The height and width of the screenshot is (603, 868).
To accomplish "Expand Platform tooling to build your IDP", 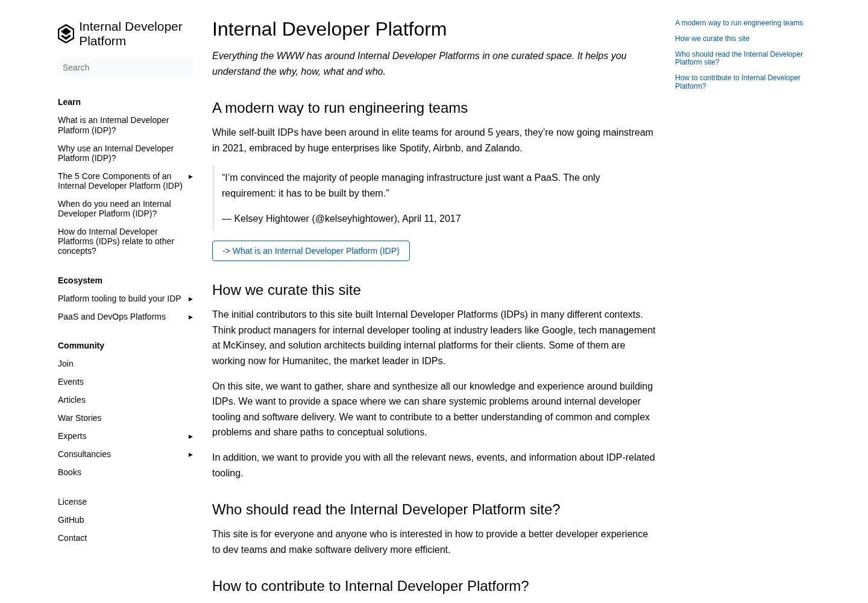I will click(190, 299).
